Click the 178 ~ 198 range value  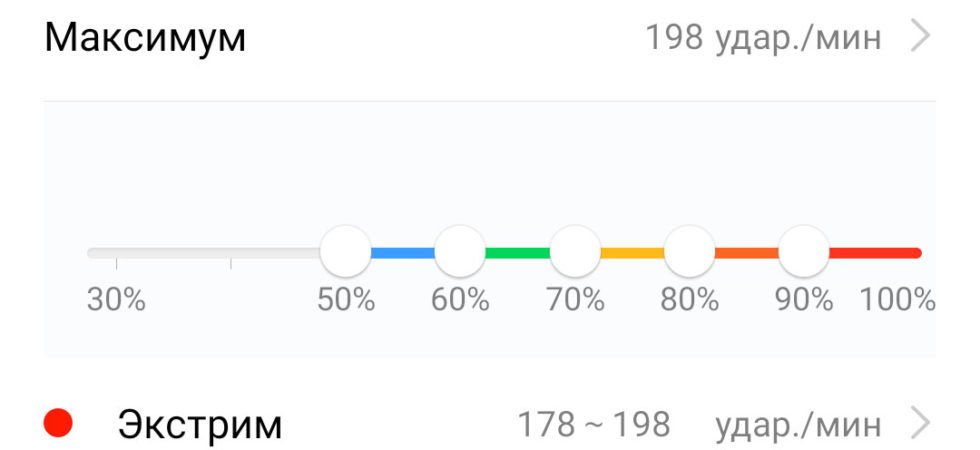pyautogui.click(x=594, y=424)
